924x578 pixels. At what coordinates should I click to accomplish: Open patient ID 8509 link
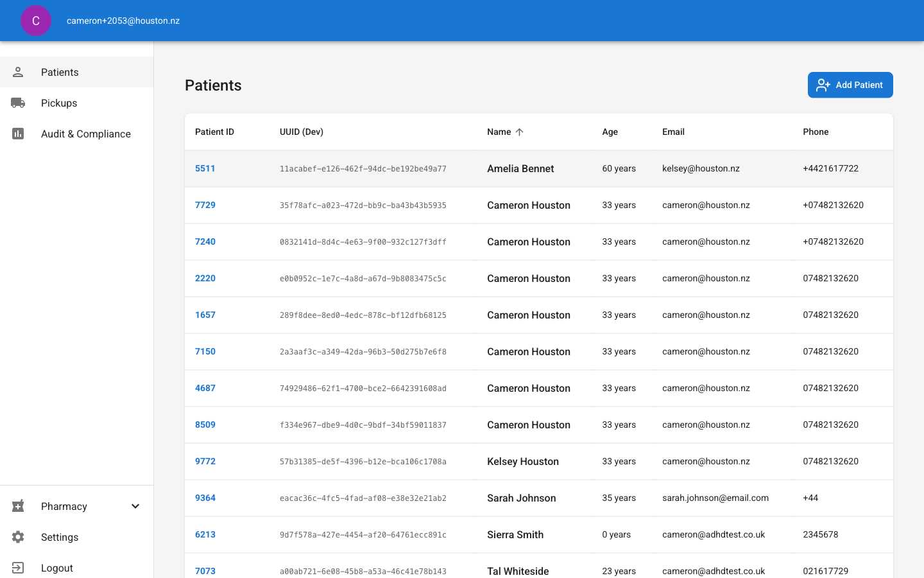click(205, 425)
